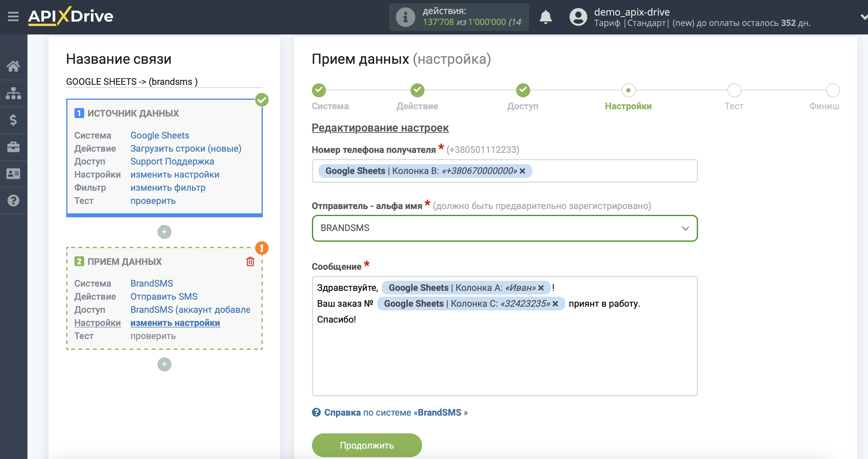Screen dimensions: 868x459
Task: Open Support Поддержка access link
Action: point(172,161)
